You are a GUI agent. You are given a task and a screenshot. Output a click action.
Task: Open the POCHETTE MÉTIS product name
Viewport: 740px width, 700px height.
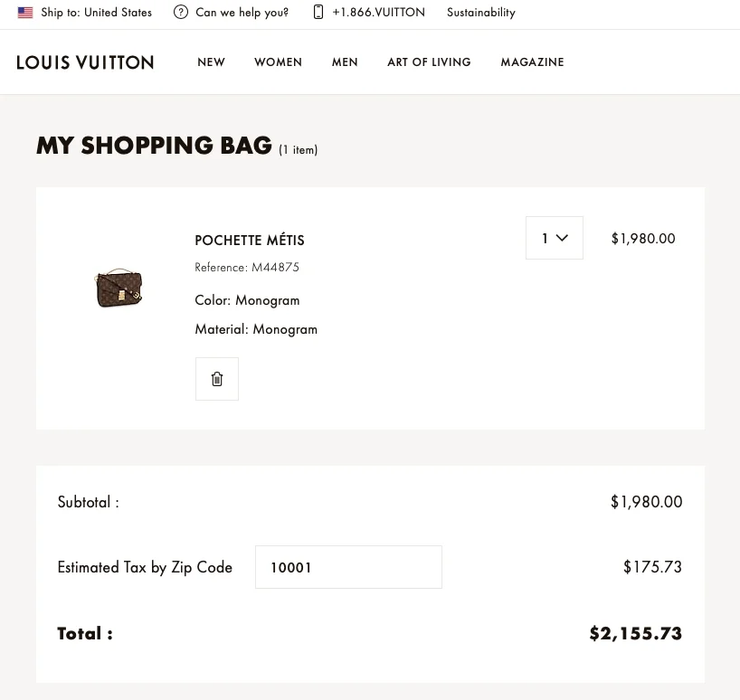pos(249,241)
